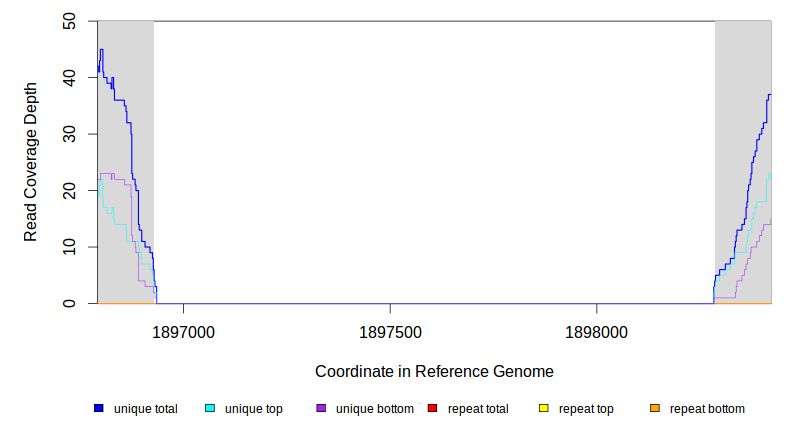Viewport: 792px width, 432px height.
Task: Click the y-axis tick label 30
Action: pyautogui.click(x=68, y=133)
